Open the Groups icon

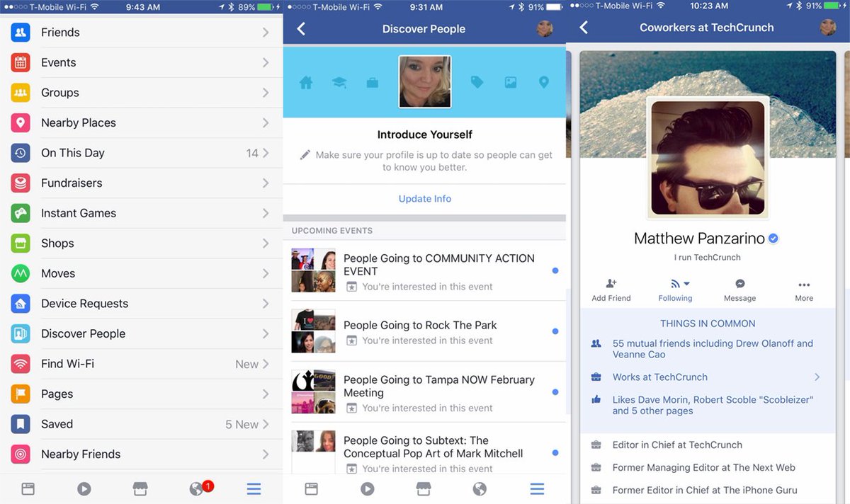(21, 93)
